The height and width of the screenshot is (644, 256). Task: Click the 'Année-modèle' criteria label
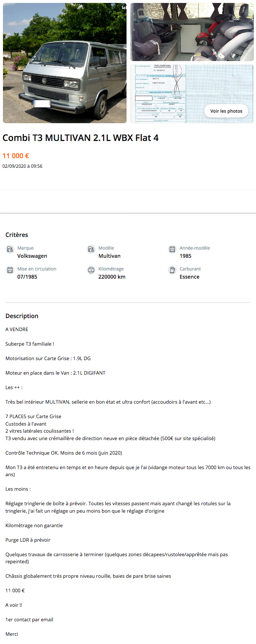[x=195, y=248]
